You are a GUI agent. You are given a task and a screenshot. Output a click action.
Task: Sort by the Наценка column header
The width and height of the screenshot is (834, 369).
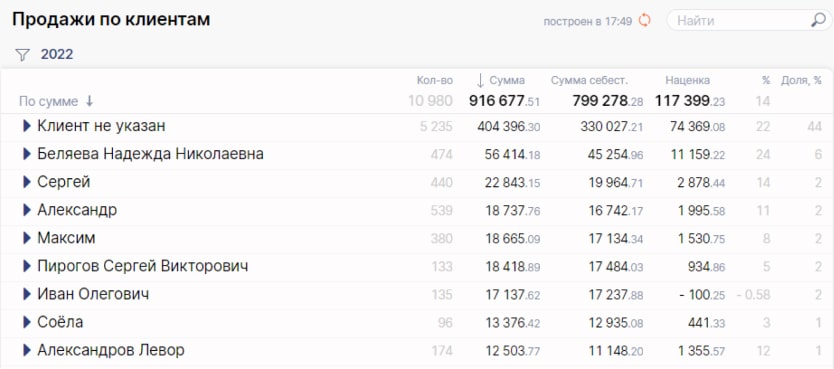pyautogui.click(x=687, y=81)
